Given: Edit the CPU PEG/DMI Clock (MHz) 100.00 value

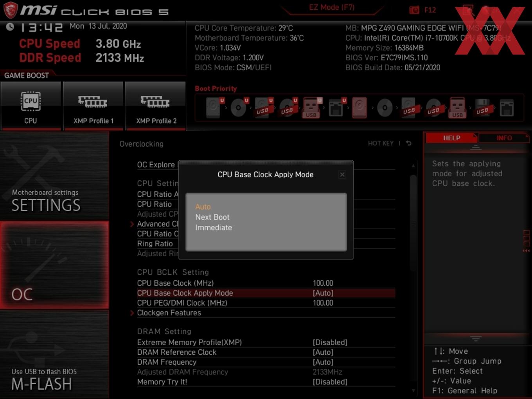Looking at the screenshot, I should click(x=323, y=303).
